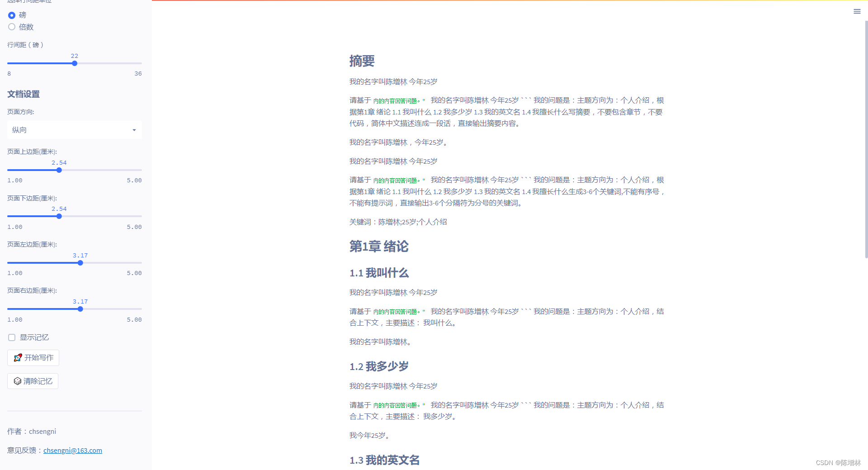Open the chsengni@163.com email link

[73, 451]
